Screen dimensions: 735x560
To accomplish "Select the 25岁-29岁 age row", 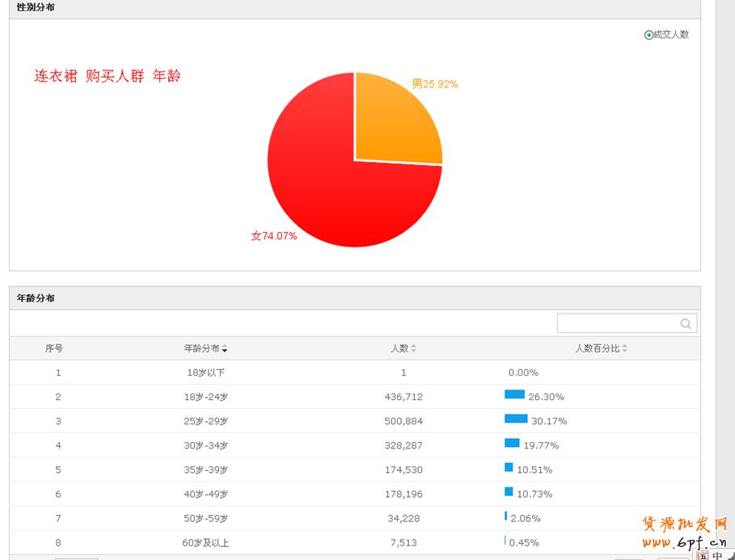I will 205,421.
